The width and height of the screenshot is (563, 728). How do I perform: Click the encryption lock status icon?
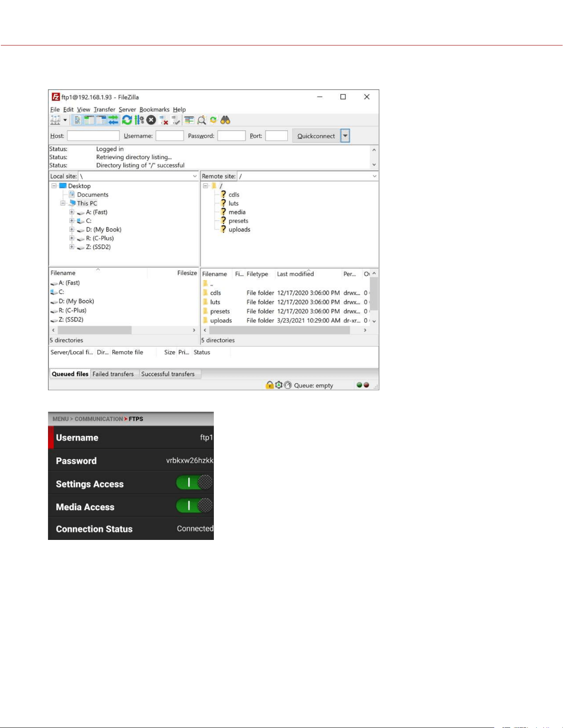269,385
